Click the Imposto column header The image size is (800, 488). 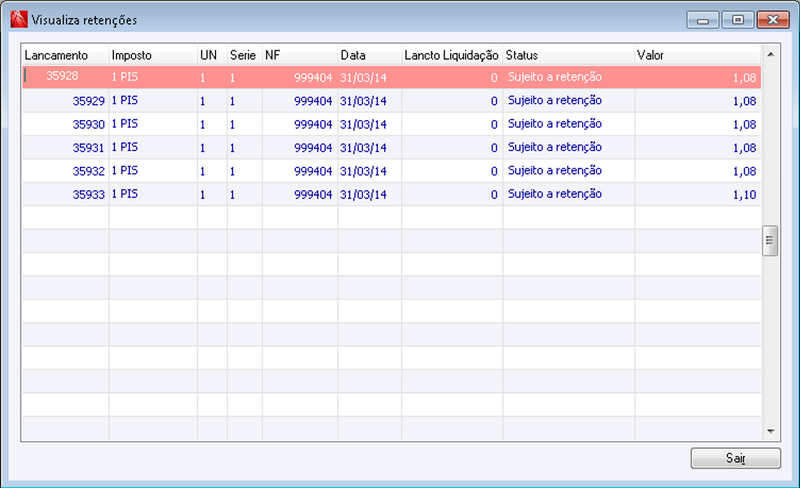[x=153, y=55]
